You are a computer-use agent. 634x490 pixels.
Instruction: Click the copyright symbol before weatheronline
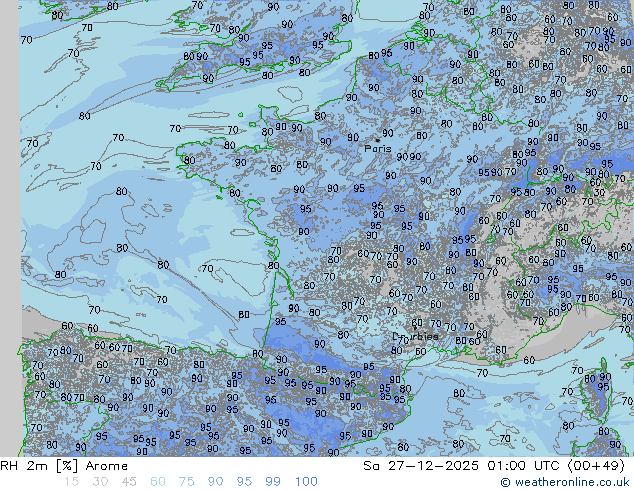click(506, 482)
